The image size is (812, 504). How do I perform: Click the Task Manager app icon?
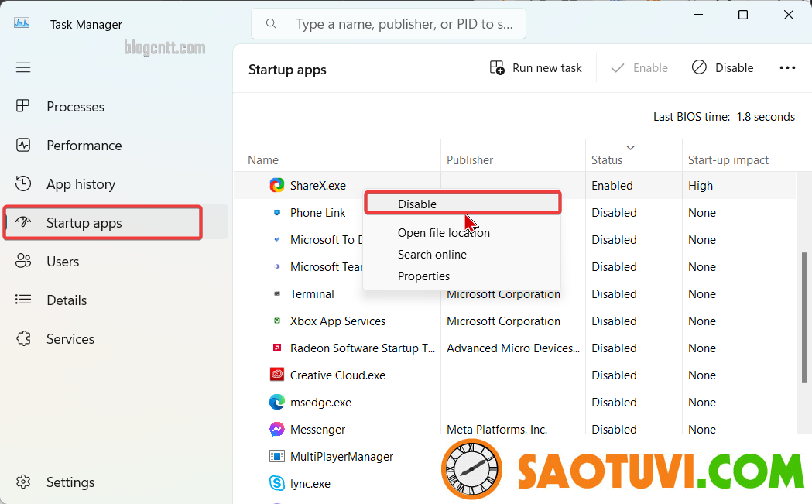22,23
